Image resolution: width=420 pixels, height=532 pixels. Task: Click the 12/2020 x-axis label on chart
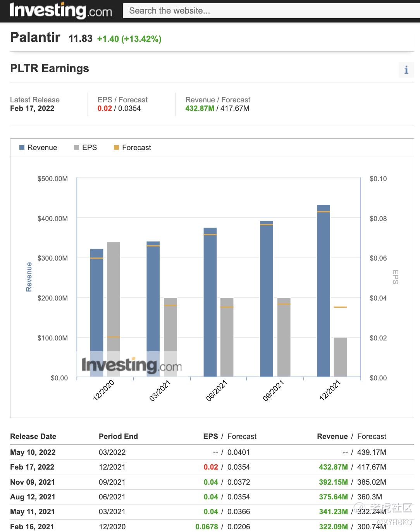tap(103, 390)
